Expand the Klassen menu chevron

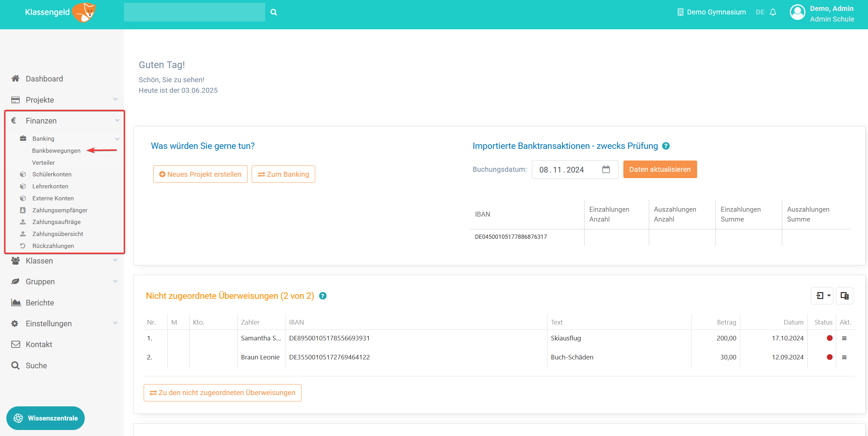(x=115, y=260)
